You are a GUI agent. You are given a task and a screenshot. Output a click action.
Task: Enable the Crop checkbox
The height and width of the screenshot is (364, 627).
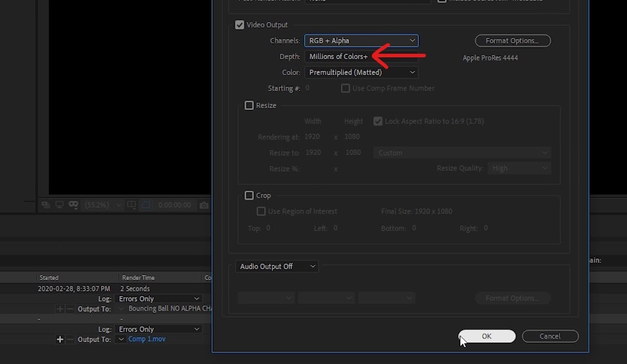249,195
